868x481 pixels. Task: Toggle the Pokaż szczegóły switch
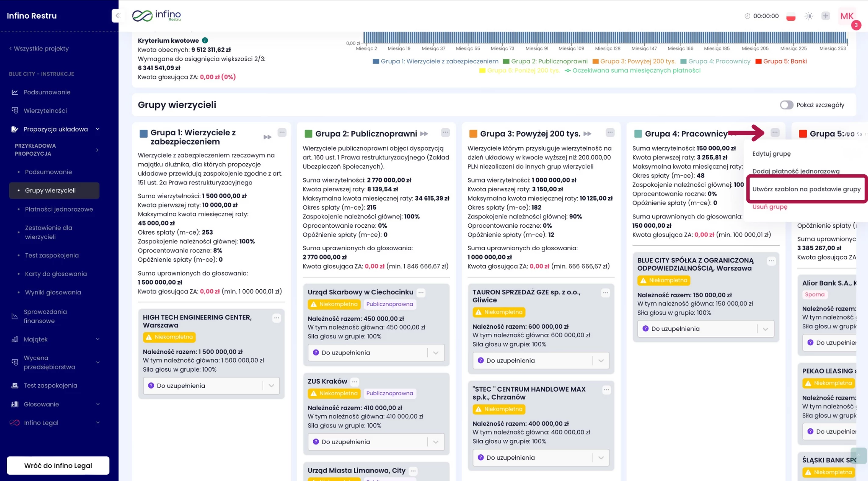pos(786,105)
